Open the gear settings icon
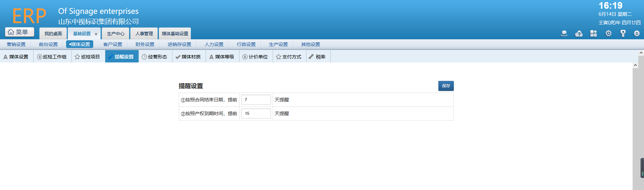This screenshot has height=190, width=644. 608,34
